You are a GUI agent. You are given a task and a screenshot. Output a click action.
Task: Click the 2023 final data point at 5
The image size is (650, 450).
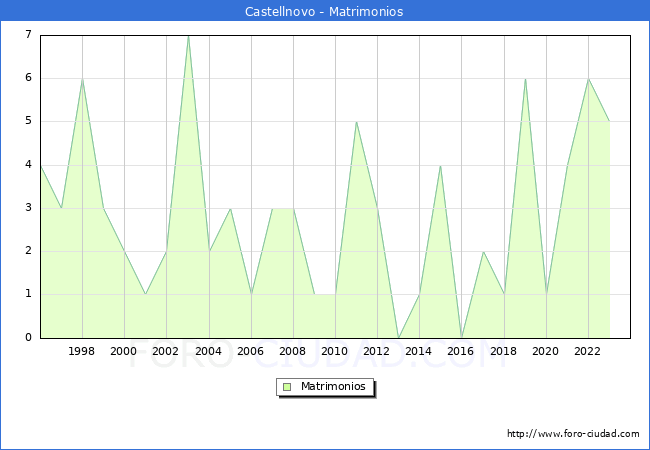[609, 122]
